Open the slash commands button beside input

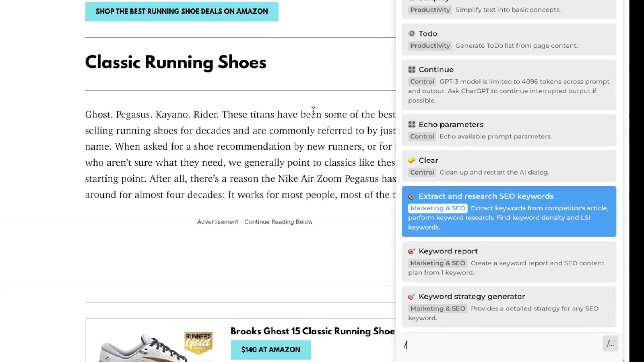[x=610, y=344]
